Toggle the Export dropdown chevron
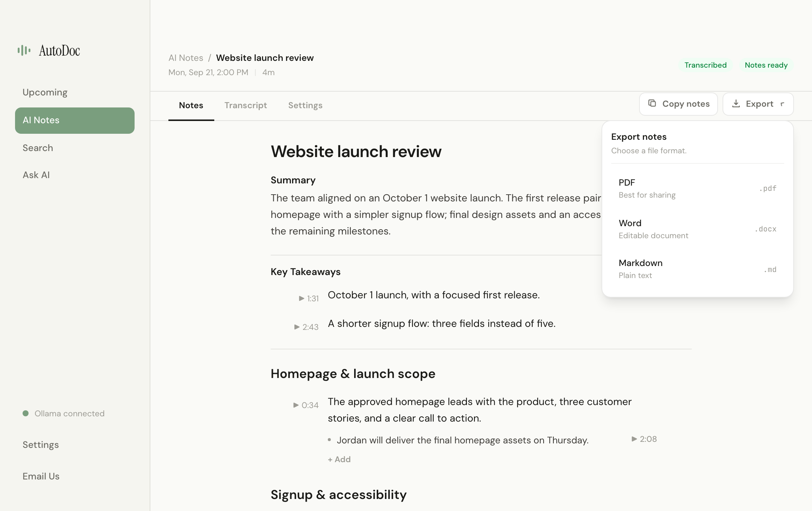812x511 pixels. [x=782, y=104]
